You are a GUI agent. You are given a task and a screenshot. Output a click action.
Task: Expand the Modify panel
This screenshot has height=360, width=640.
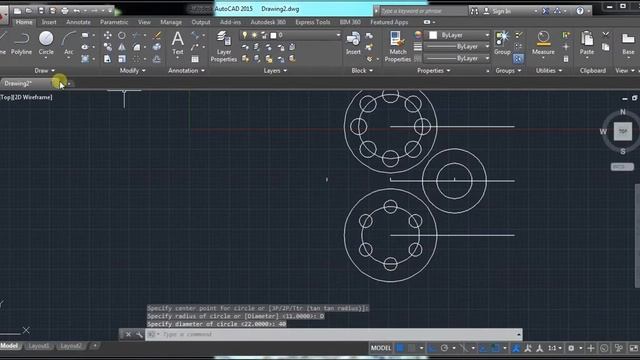coord(132,71)
